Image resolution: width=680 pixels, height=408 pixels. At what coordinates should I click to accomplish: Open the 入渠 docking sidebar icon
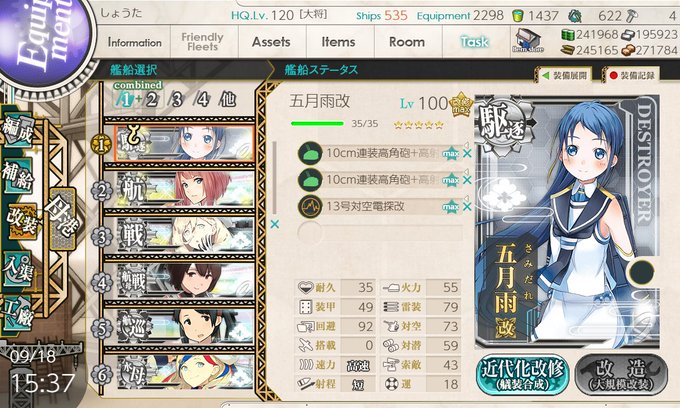(17, 269)
